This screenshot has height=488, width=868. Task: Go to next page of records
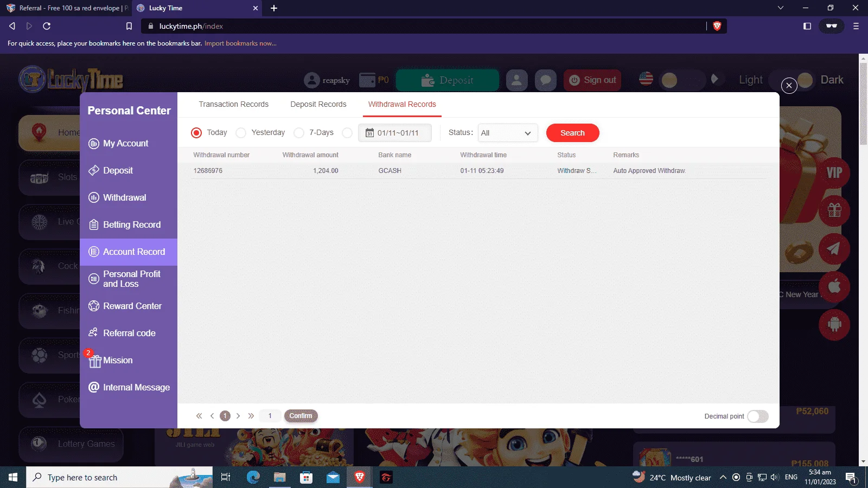coord(238,416)
